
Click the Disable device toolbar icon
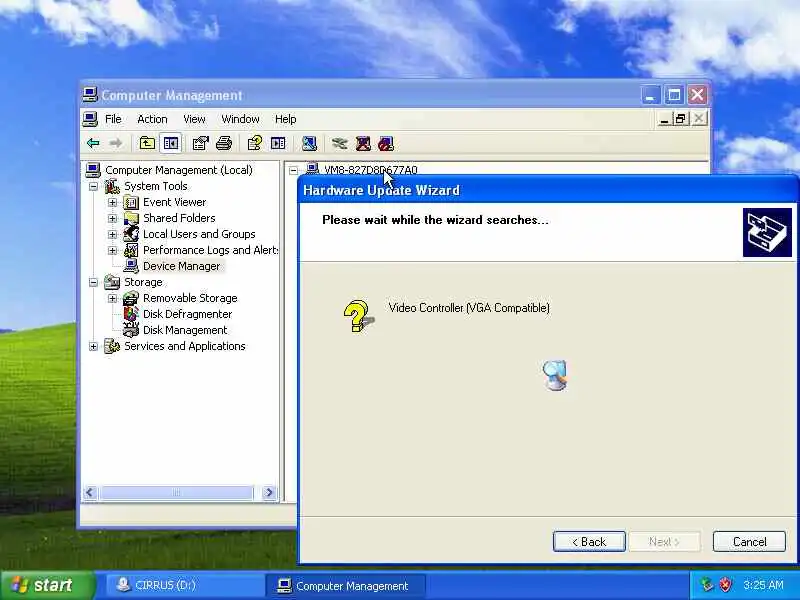click(386, 143)
